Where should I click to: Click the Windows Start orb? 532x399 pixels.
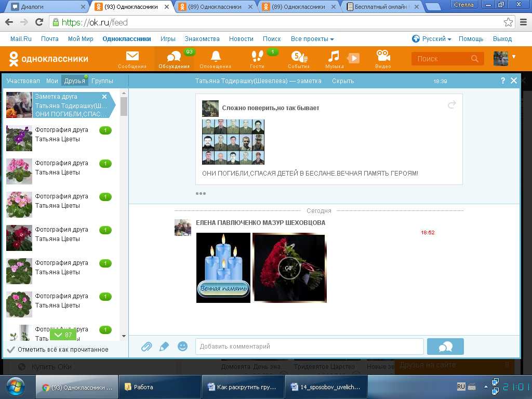click(16, 387)
